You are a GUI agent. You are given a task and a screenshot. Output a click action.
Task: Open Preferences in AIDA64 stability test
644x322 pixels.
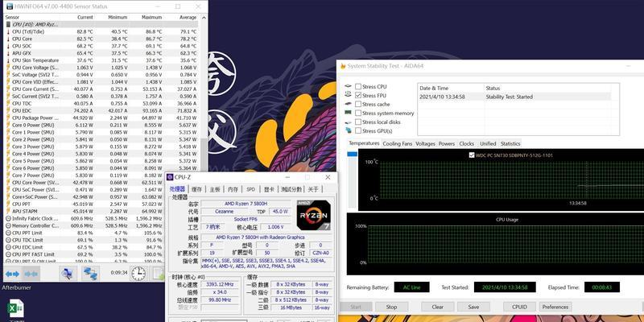[x=555, y=307]
